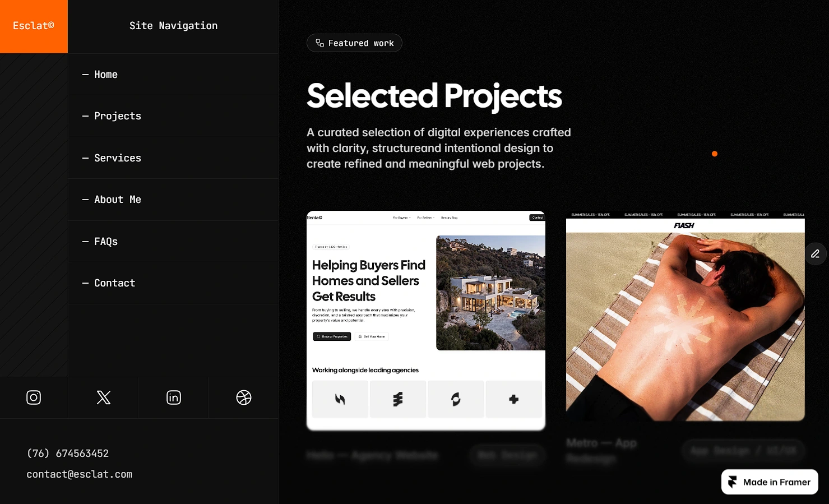Click the phone number (76) 674563452
This screenshot has width=829, height=504.
click(68, 453)
